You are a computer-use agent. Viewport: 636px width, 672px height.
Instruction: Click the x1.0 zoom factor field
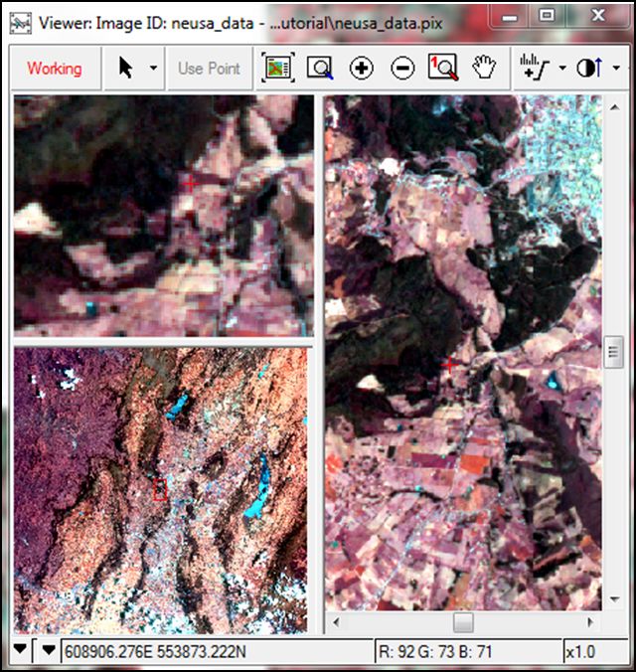pyautogui.click(x=596, y=652)
